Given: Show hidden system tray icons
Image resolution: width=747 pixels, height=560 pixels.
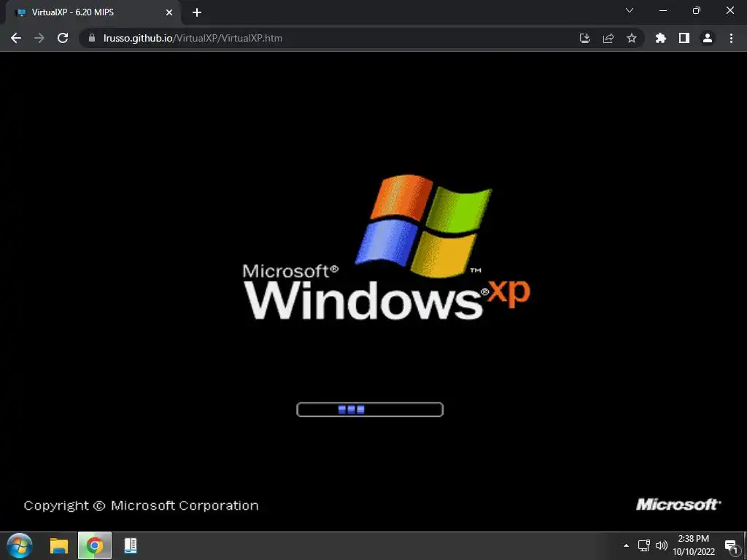Looking at the screenshot, I should point(626,545).
